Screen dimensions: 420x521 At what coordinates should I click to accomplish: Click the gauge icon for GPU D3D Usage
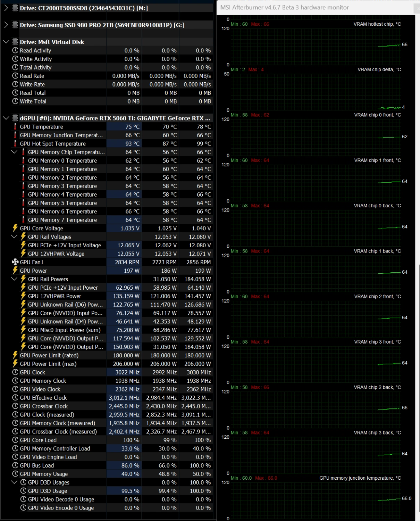click(x=23, y=491)
